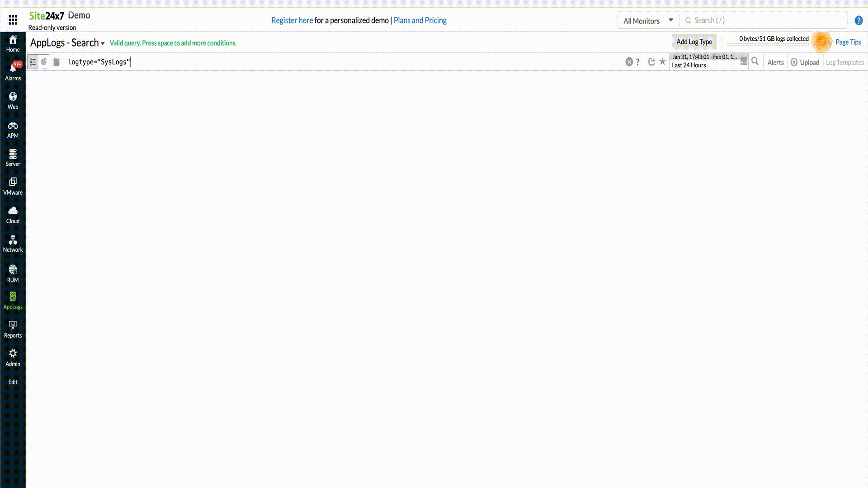Screen dimensions: 868x488
Task: Click the Alarms sidebar icon
Action: pyautogui.click(x=13, y=70)
